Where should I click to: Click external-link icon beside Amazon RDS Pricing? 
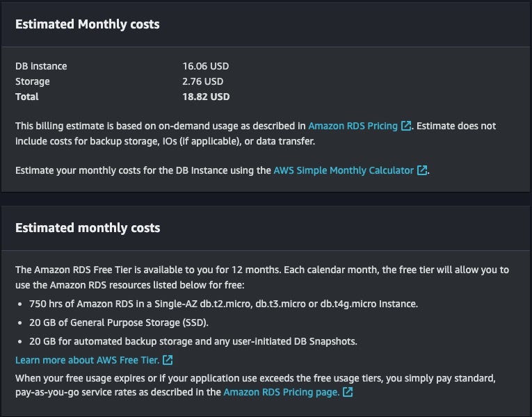(406, 126)
